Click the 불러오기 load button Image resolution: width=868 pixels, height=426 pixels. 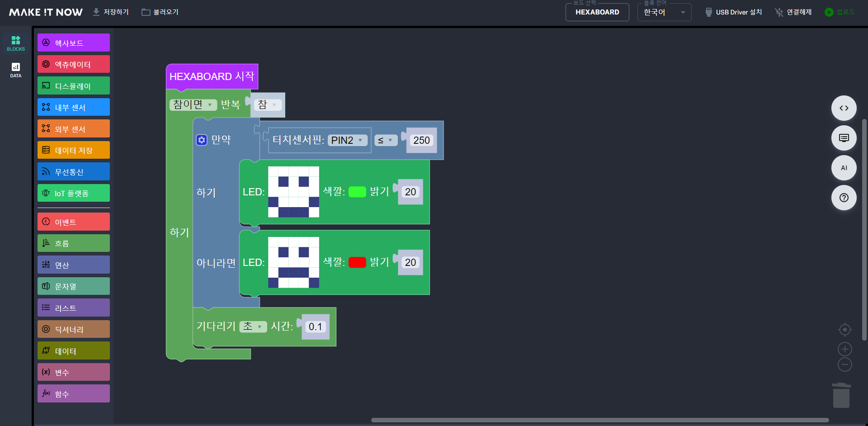click(160, 12)
